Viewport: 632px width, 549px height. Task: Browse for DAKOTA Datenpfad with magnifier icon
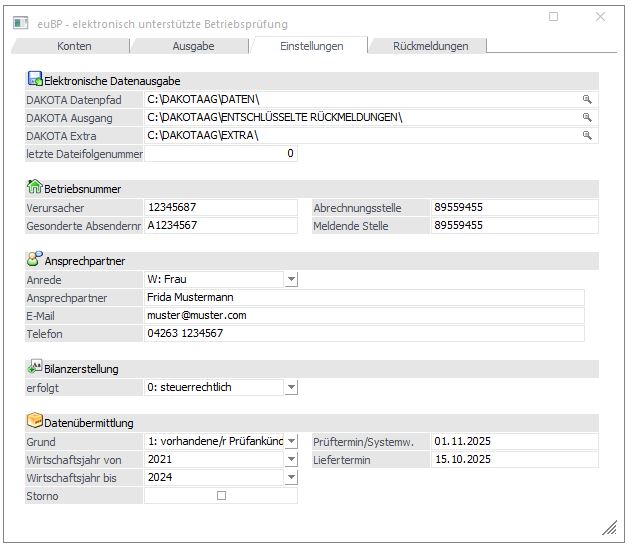(x=588, y=99)
